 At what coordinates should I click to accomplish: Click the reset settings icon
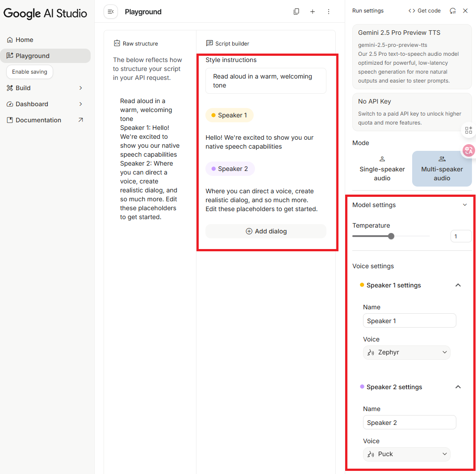(453, 11)
